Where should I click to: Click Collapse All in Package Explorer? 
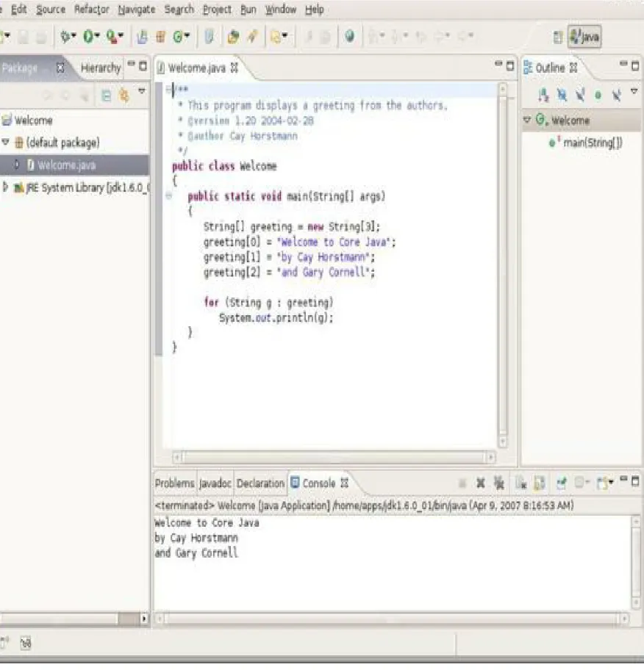pyautogui.click(x=107, y=96)
